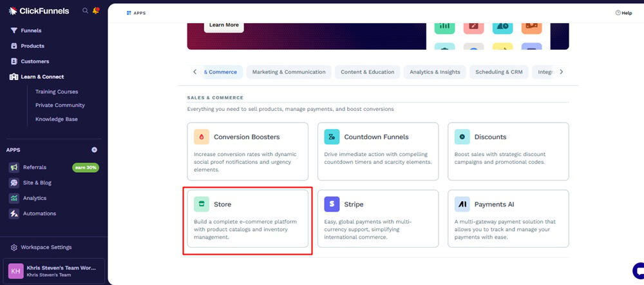
Task: Open the chat bubble widget
Action: point(638,271)
